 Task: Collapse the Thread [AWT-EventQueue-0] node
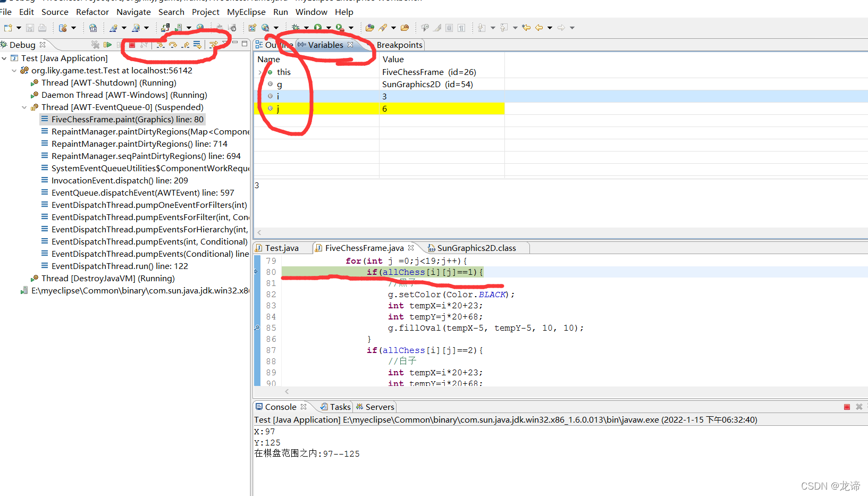click(24, 107)
